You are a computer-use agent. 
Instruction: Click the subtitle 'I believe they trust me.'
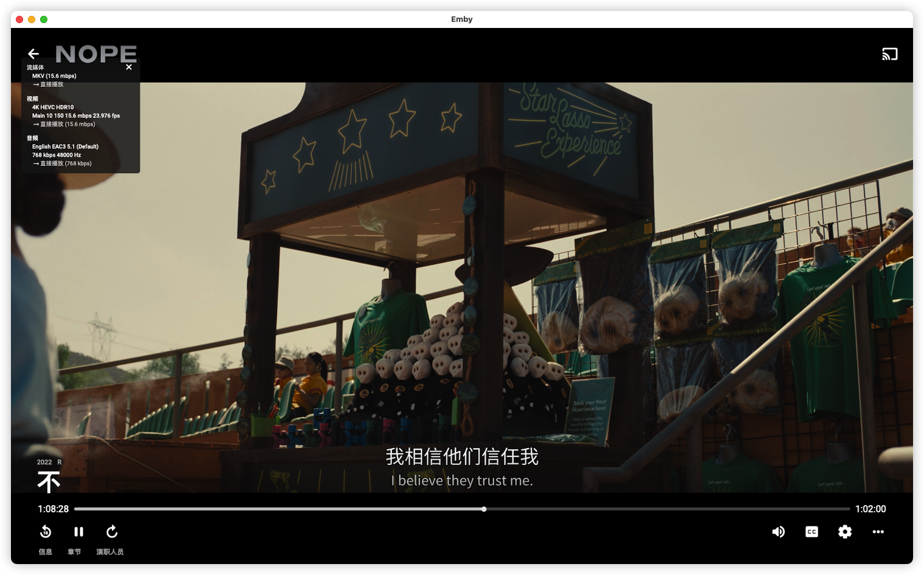462,480
